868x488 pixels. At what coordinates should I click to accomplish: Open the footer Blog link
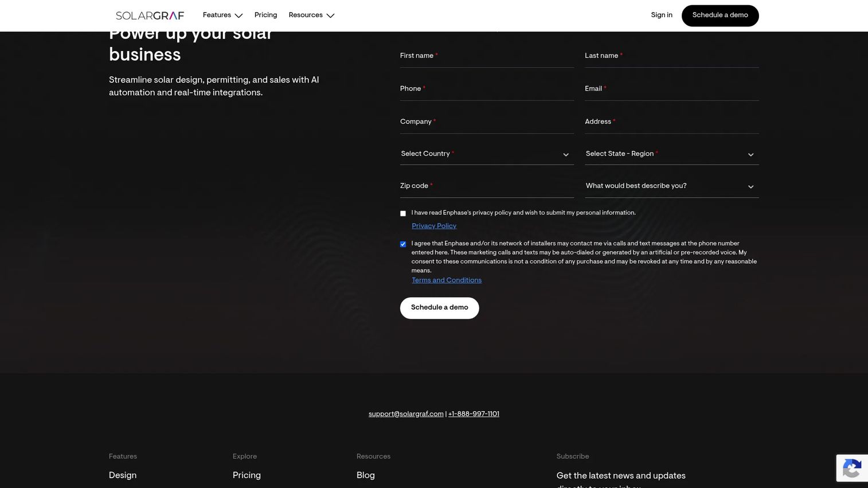pyautogui.click(x=366, y=475)
